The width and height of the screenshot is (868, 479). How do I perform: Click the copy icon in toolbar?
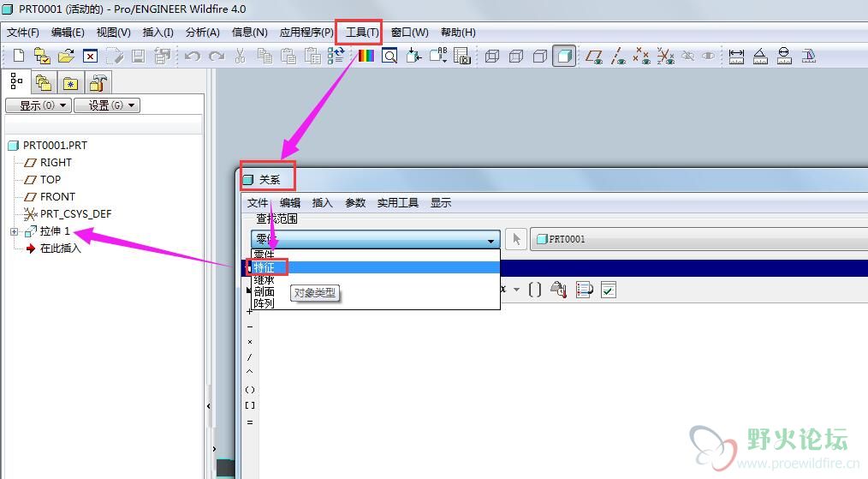coord(265,56)
